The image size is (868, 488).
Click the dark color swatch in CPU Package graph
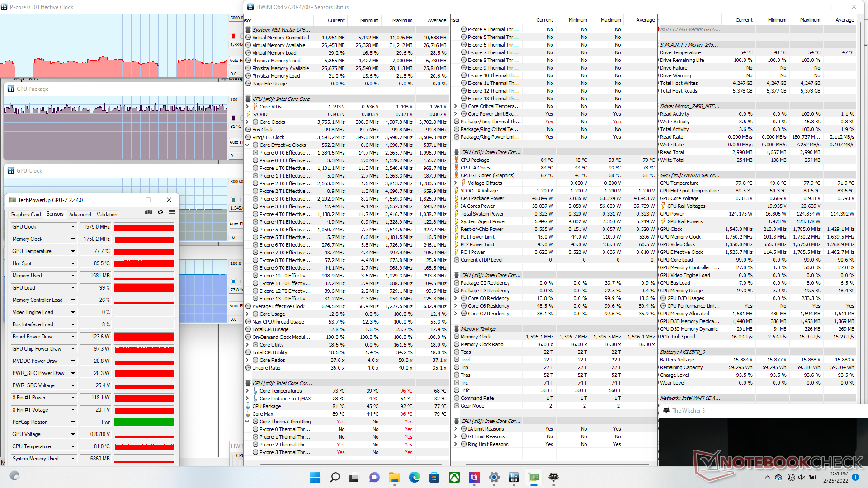coord(233,118)
